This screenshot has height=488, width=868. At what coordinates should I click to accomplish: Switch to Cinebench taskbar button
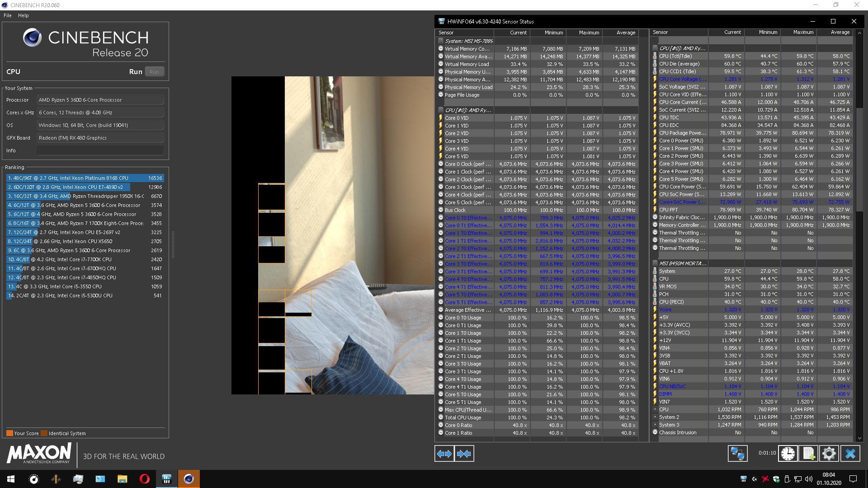[189, 479]
